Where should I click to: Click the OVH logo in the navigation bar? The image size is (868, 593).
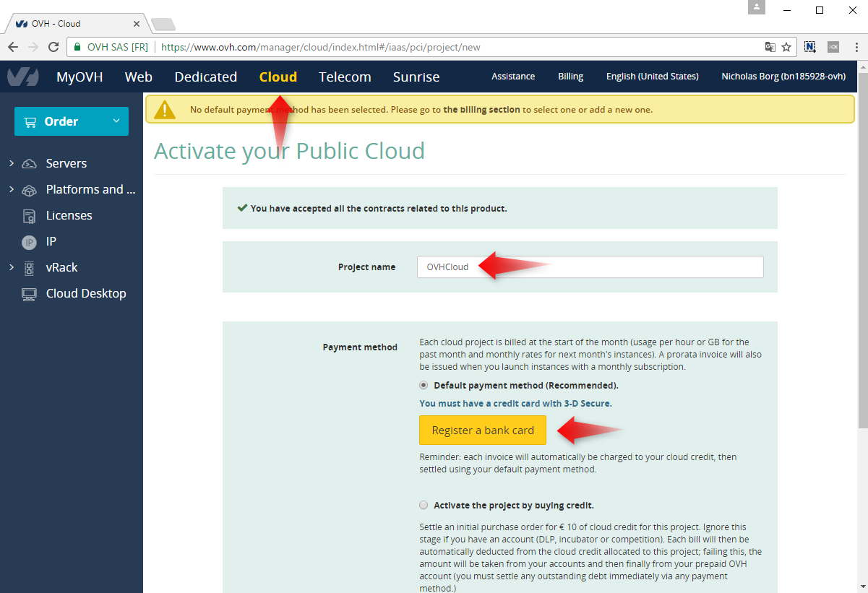point(22,77)
